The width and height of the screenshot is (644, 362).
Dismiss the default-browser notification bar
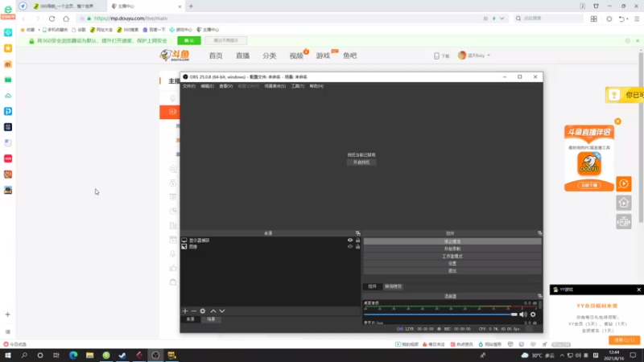[x=638, y=41]
